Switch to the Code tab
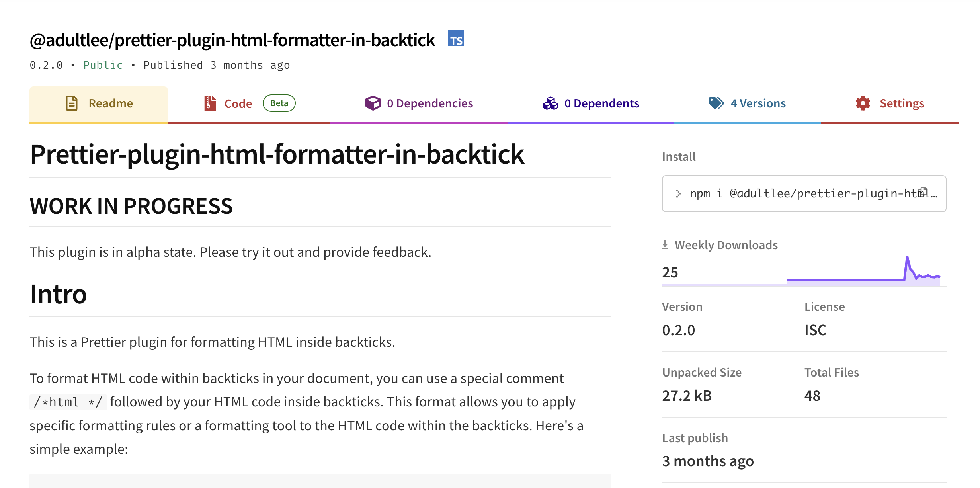Image resolution: width=980 pixels, height=488 pixels. (x=249, y=104)
